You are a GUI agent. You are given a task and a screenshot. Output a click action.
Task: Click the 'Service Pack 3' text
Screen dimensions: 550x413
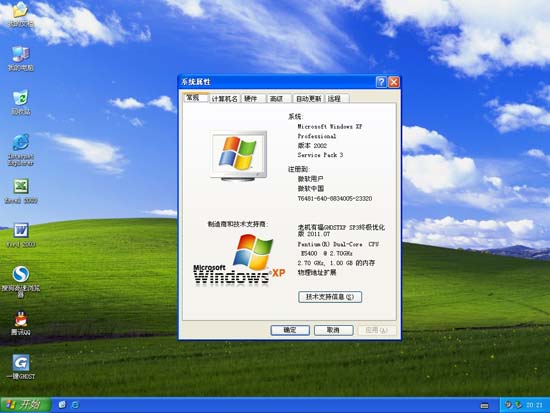(x=320, y=155)
